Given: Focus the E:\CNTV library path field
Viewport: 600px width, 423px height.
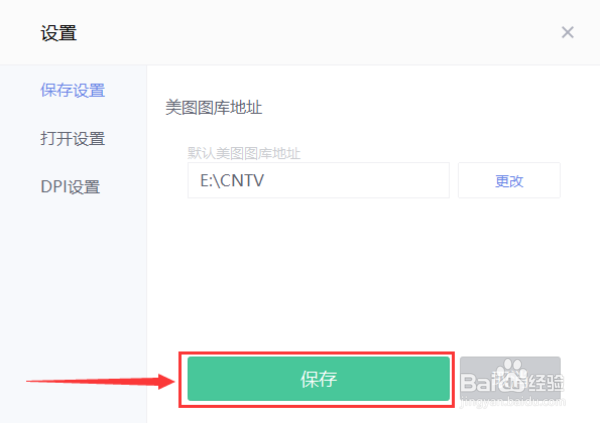Looking at the screenshot, I should pos(318,180).
